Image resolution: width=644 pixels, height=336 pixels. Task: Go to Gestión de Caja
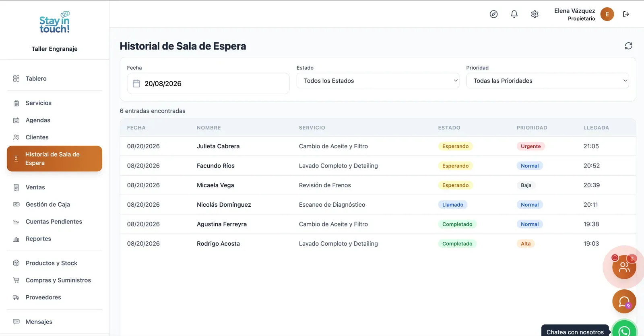coord(54,205)
